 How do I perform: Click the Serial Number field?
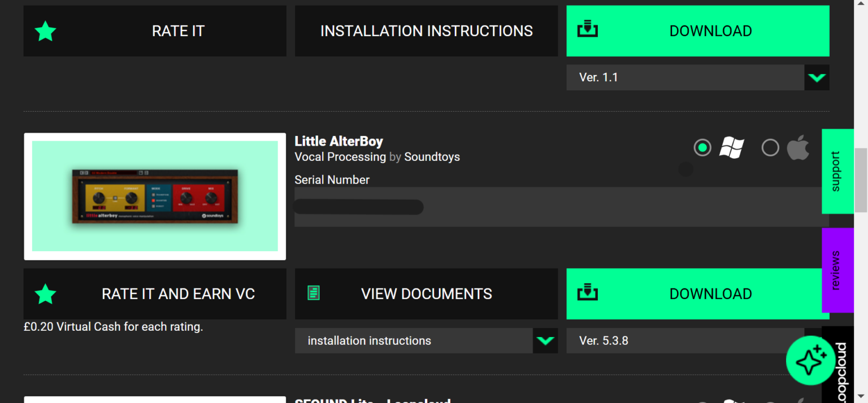pyautogui.click(x=557, y=207)
